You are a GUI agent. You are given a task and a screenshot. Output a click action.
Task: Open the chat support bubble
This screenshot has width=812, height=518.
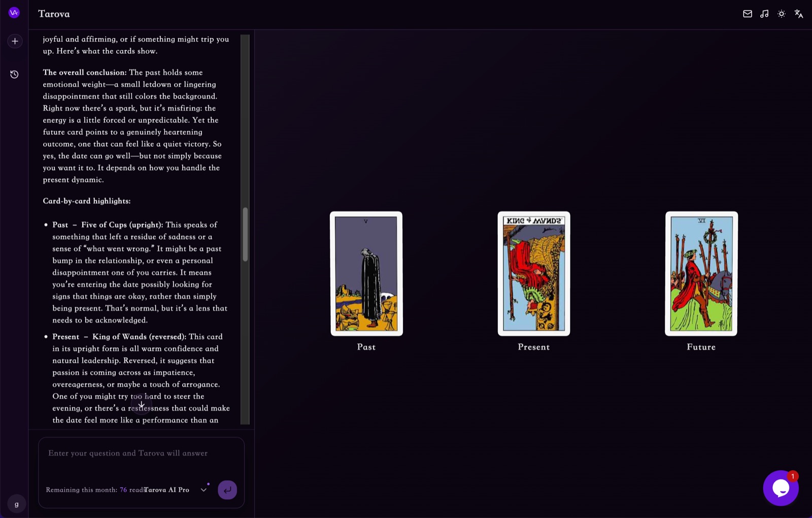(781, 488)
